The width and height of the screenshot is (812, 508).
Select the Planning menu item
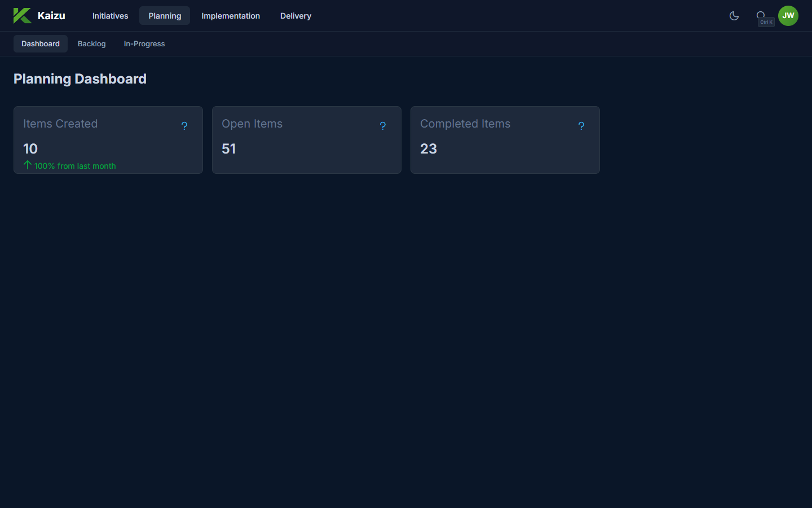coord(164,16)
